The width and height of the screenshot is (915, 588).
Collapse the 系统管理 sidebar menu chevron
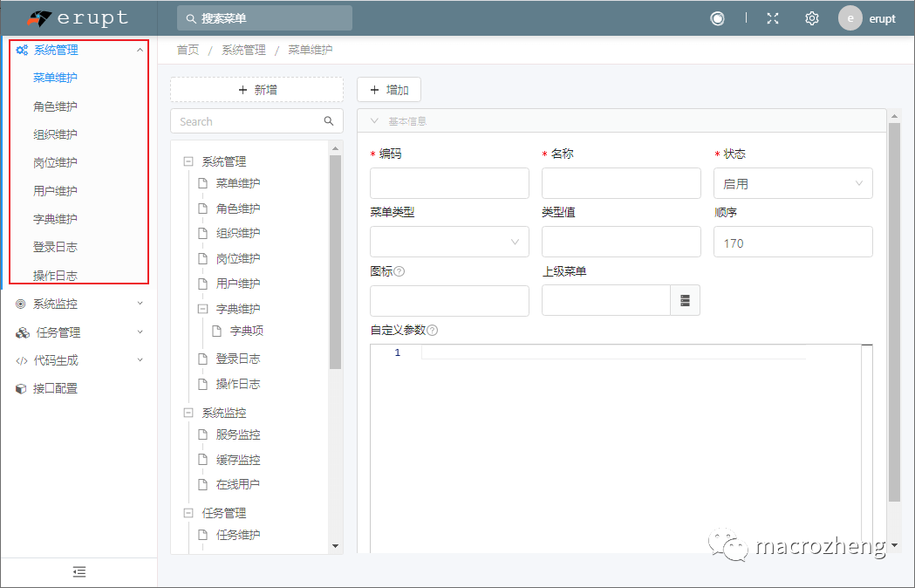point(140,51)
